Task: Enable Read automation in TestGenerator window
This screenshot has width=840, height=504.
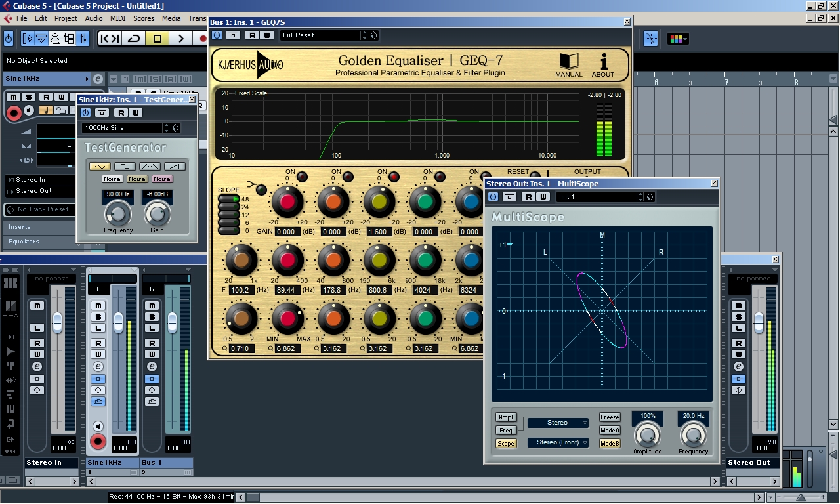Action: 121,113
